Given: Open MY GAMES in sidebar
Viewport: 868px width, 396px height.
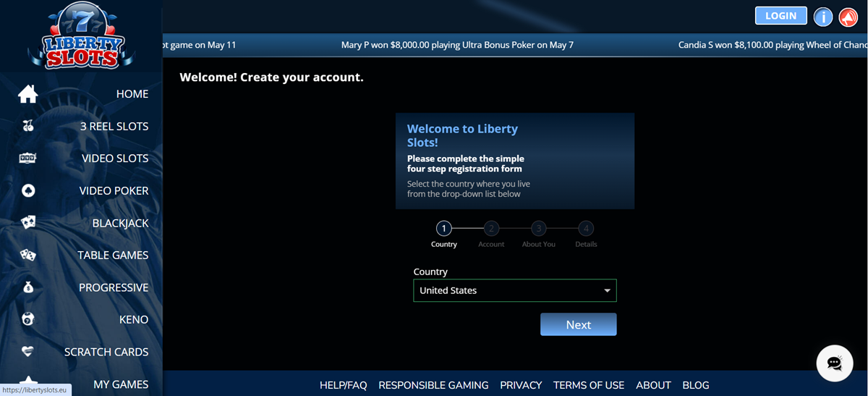Looking at the screenshot, I should (x=121, y=384).
